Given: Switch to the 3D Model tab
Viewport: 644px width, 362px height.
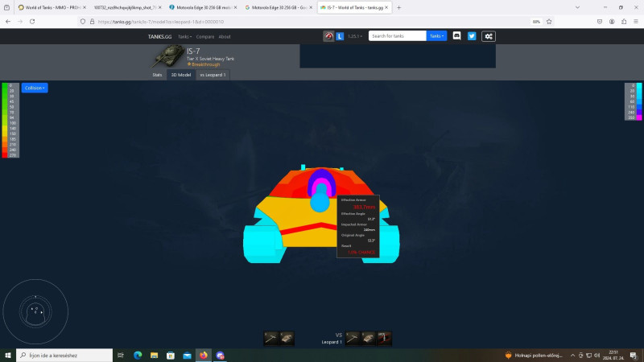Looking at the screenshot, I should [x=180, y=75].
